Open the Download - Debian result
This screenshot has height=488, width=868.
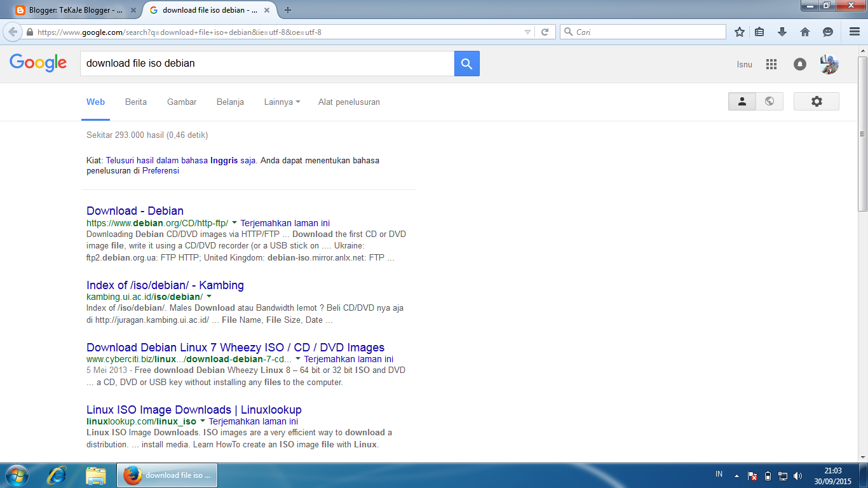tap(135, 211)
